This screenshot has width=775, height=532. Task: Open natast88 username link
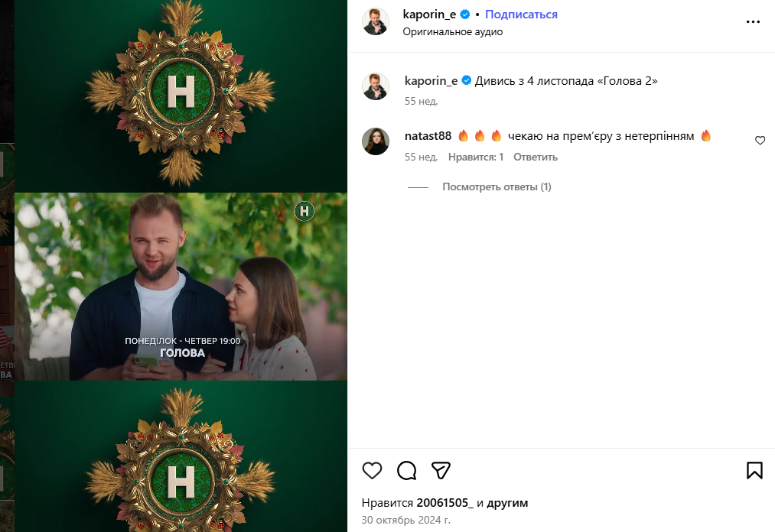point(427,136)
